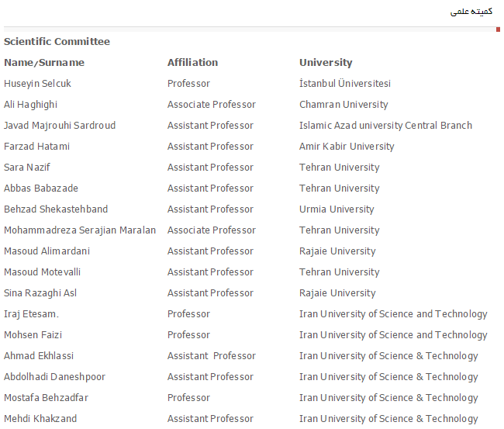Select the Scientific Committee heading
The image size is (504, 429).
coord(57,41)
